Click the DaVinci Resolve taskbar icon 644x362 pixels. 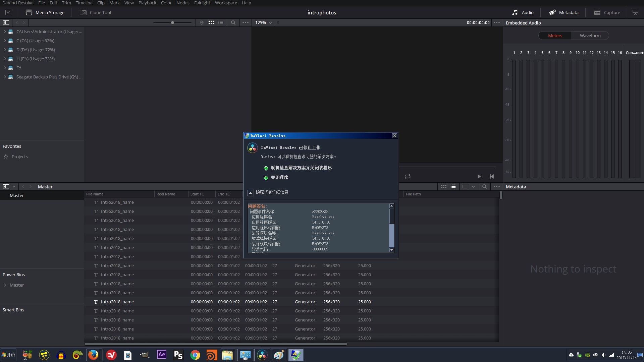pos(262,355)
